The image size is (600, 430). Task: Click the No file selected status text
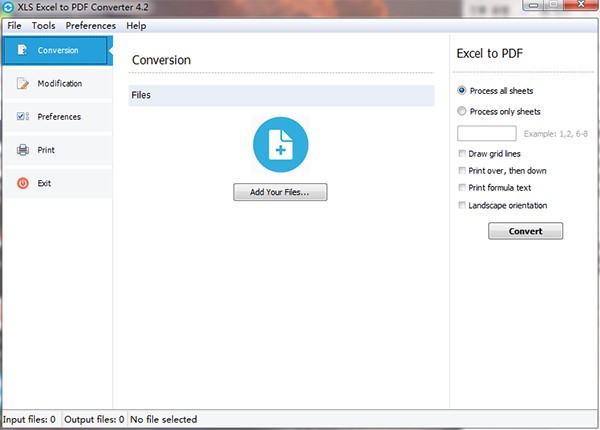164,420
